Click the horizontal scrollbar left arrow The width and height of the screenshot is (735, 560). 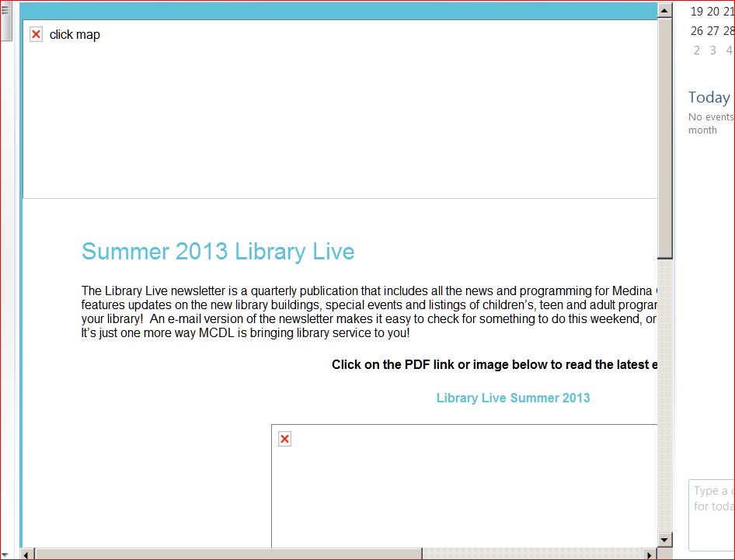point(26,555)
